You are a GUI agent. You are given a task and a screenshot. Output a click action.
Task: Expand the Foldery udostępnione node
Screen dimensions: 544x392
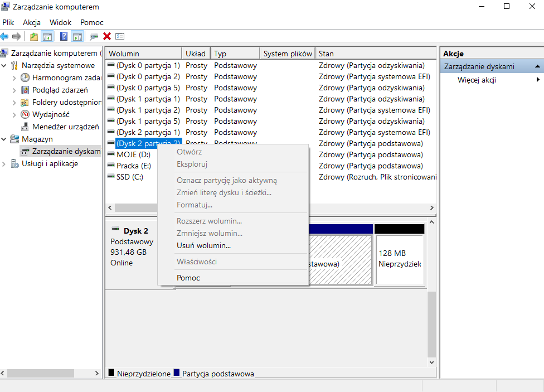click(x=14, y=103)
